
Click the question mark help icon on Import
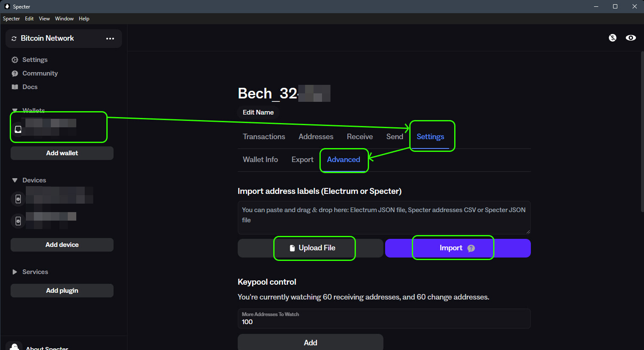point(471,248)
